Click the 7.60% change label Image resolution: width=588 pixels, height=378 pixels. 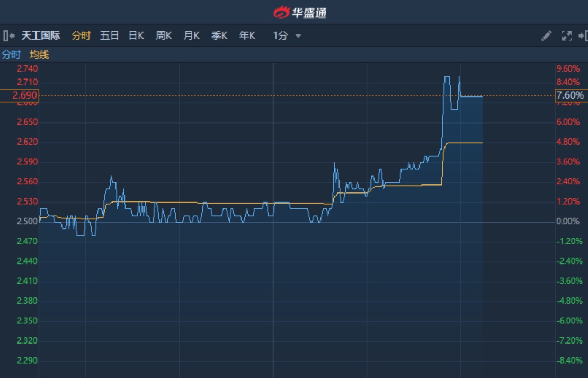click(x=571, y=95)
